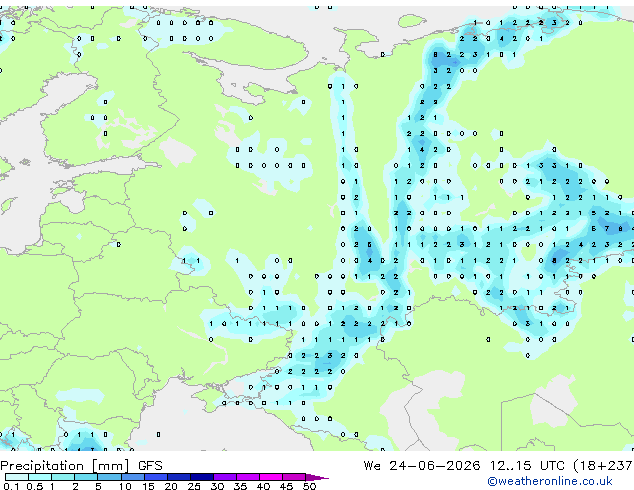Click the legend label 15

pos(148,486)
